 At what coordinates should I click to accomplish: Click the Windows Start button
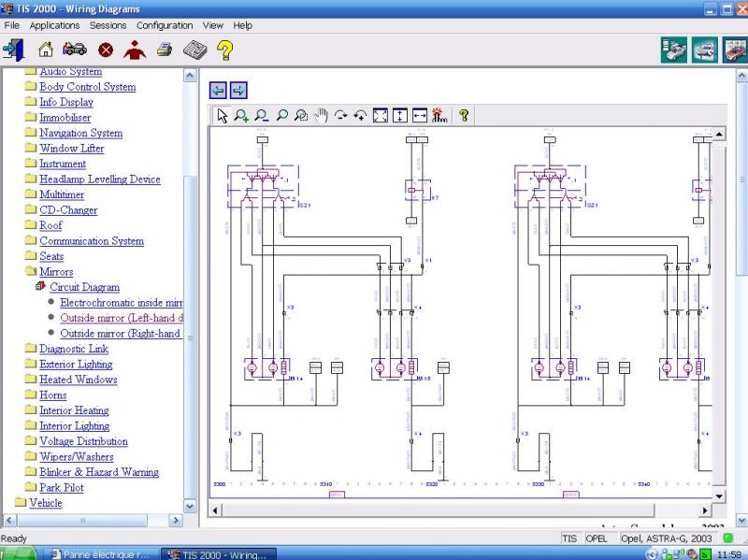[18, 554]
